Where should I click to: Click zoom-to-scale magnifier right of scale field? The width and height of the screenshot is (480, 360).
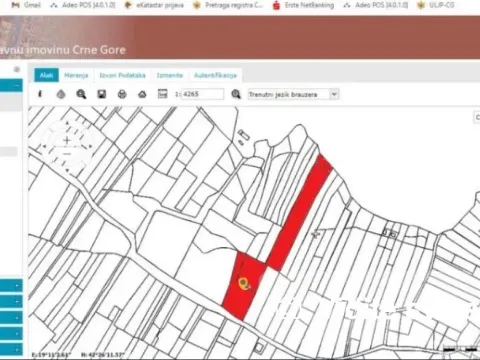236,94
